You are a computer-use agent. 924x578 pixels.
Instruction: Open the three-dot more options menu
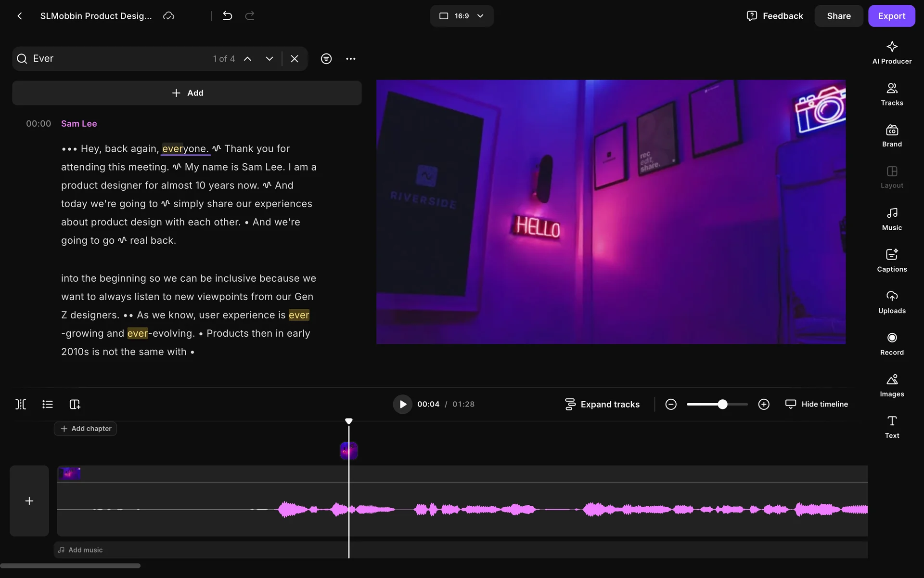(351, 59)
